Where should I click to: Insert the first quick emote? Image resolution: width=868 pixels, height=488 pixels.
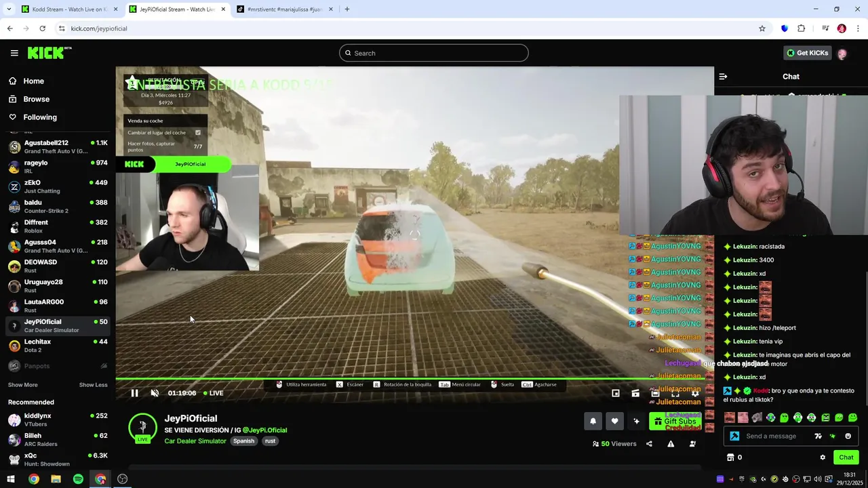click(730, 418)
